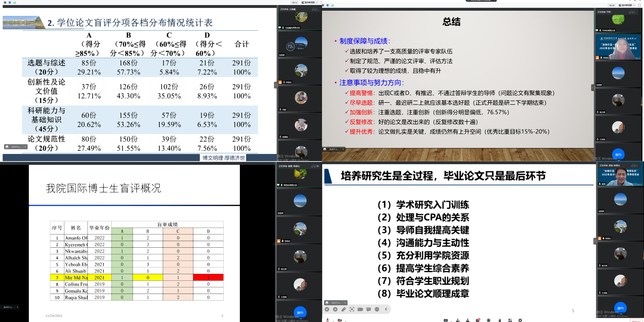Click the focus/zoom frame icon in slide toolbar
Image resolution: width=644 pixels, height=322 pixels.
(x=352, y=309)
